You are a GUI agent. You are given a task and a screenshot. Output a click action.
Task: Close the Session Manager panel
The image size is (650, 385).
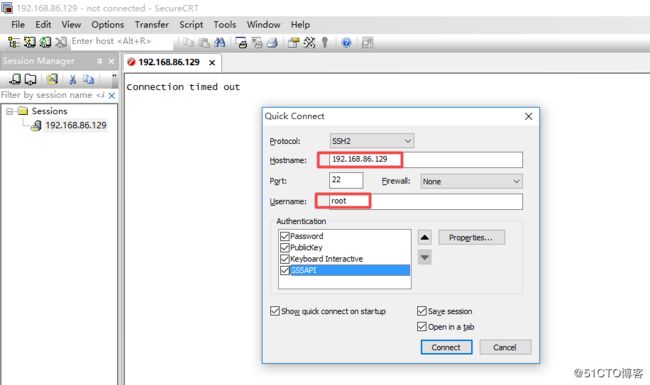(x=111, y=61)
